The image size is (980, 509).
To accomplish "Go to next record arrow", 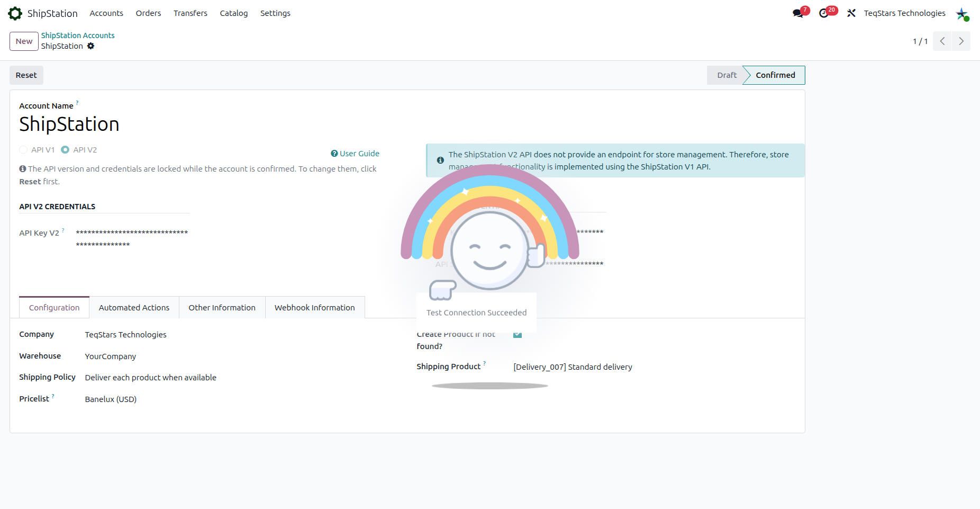I will tap(961, 41).
